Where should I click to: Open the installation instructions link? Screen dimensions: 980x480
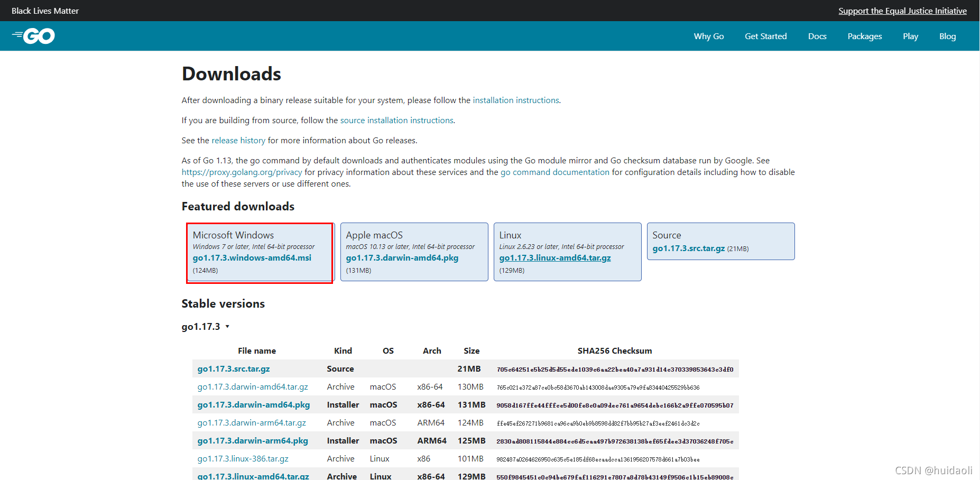tap(515, 100)
